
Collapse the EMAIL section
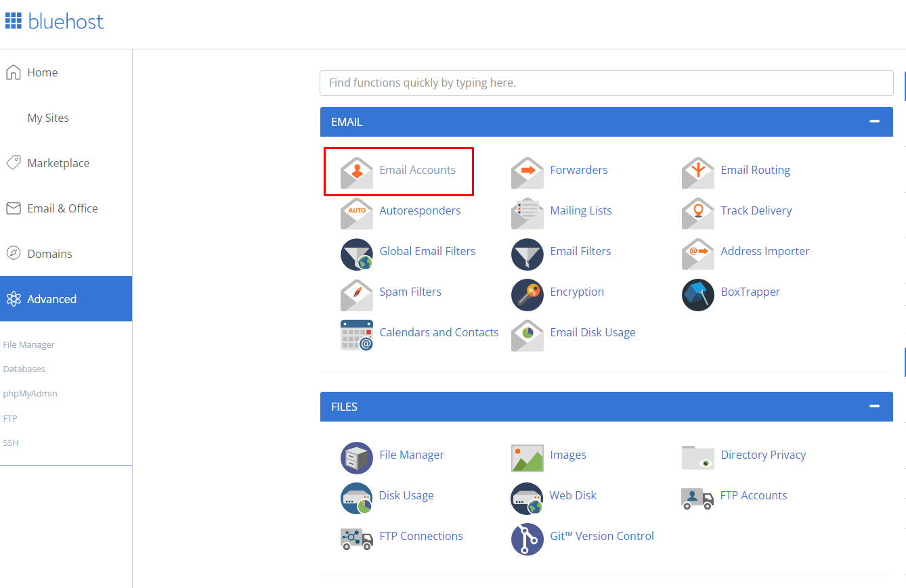coord(874,122)
